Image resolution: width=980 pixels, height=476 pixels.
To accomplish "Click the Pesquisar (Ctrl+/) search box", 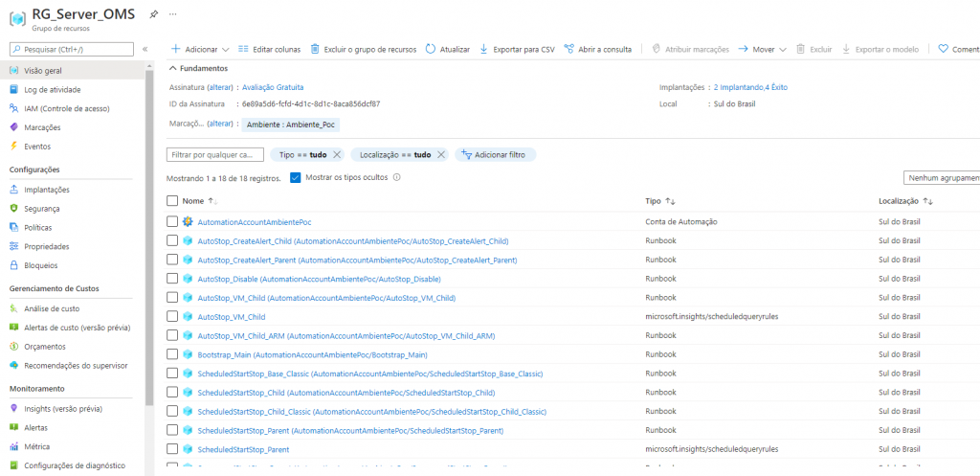I will tap(72, 49).
